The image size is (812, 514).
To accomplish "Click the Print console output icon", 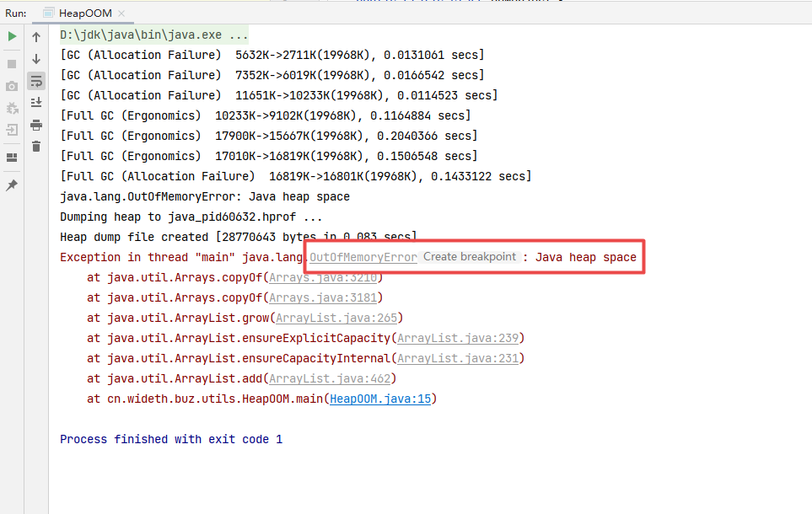I will [x=36, y=125].
